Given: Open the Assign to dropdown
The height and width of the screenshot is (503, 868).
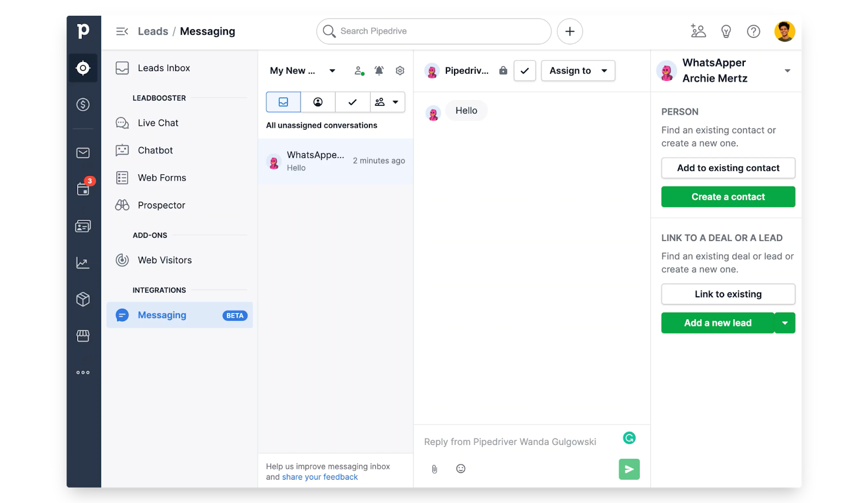Looking at the screenshot, I should tap(578, 71).
